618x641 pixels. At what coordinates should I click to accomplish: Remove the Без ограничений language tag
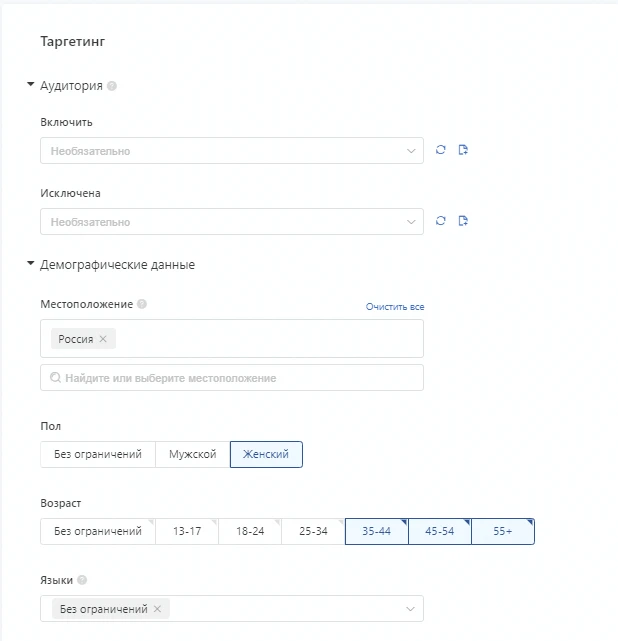157,609
